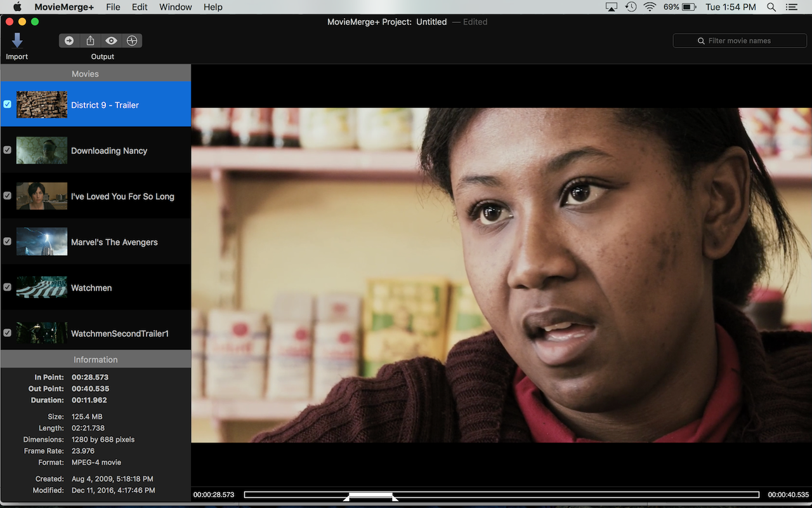The image size is (812, 508).
Task: Click the eye preview icon in Output
Action: click(x=111, y=41)
